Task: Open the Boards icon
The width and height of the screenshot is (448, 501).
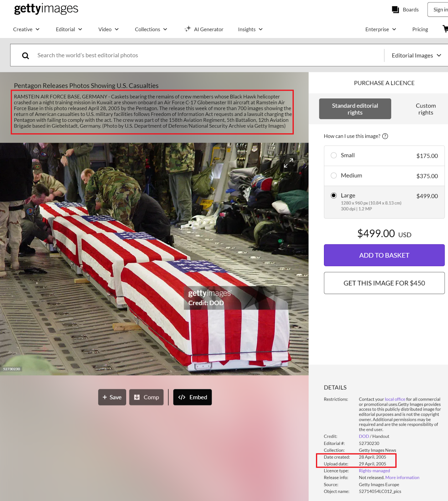Action: click(395, 10)
